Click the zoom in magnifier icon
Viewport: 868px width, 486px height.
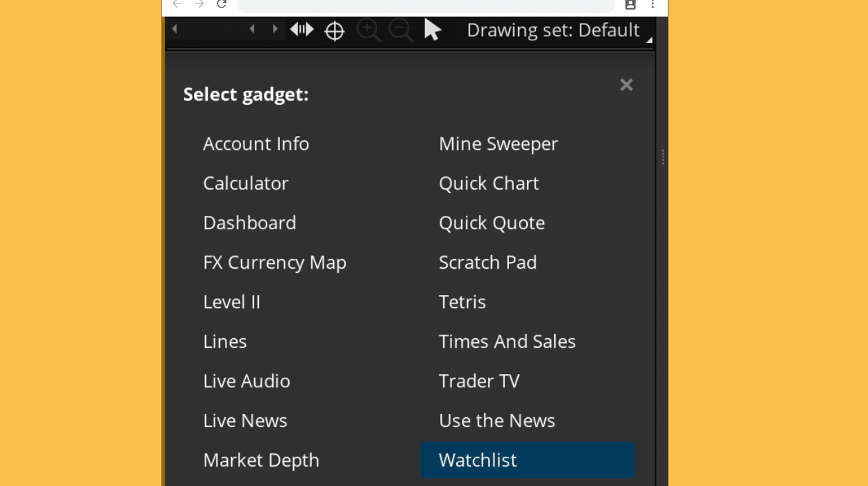pyautogui.click(x=369, y=30)
